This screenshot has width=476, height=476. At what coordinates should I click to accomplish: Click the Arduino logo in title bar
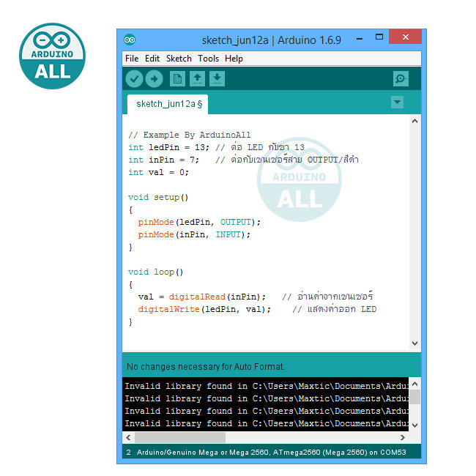click(x=130, y=40)
